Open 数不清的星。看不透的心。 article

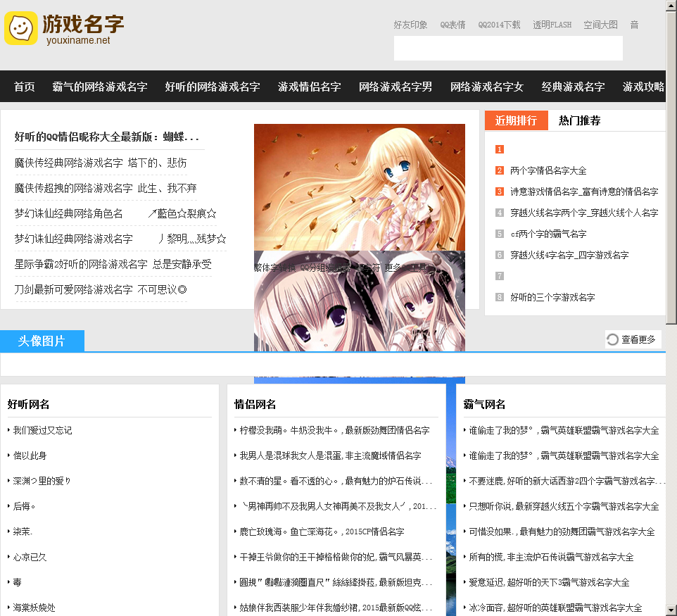tap(336, 481)
